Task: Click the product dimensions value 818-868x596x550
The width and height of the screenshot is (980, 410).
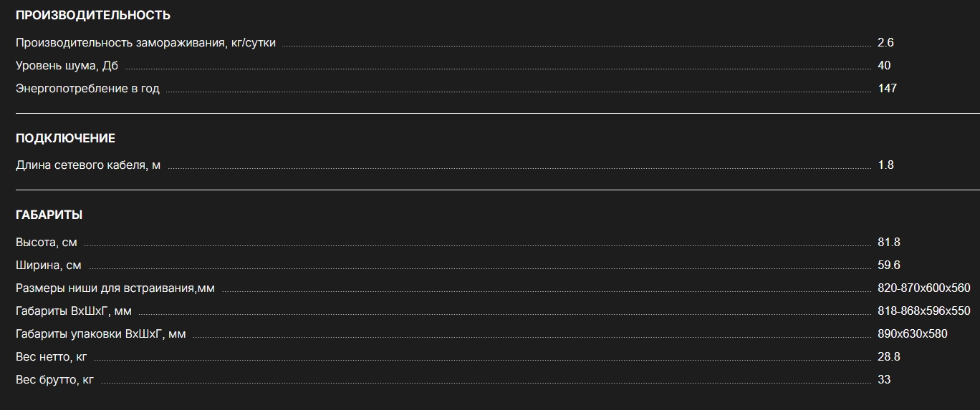Action: point(923,311)
